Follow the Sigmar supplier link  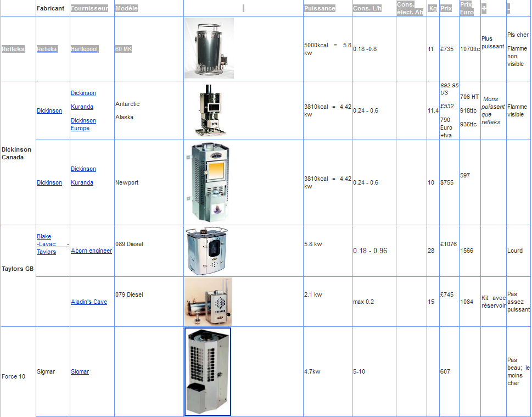(80, 371)
